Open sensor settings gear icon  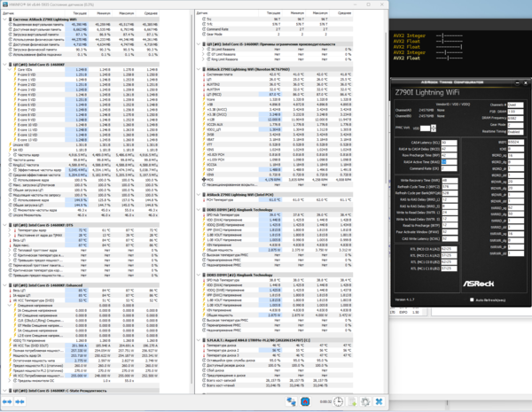pos(365,402)
